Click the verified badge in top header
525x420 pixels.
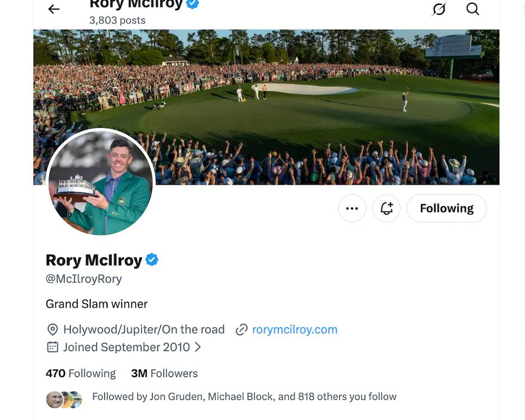[x=192, y=3]
